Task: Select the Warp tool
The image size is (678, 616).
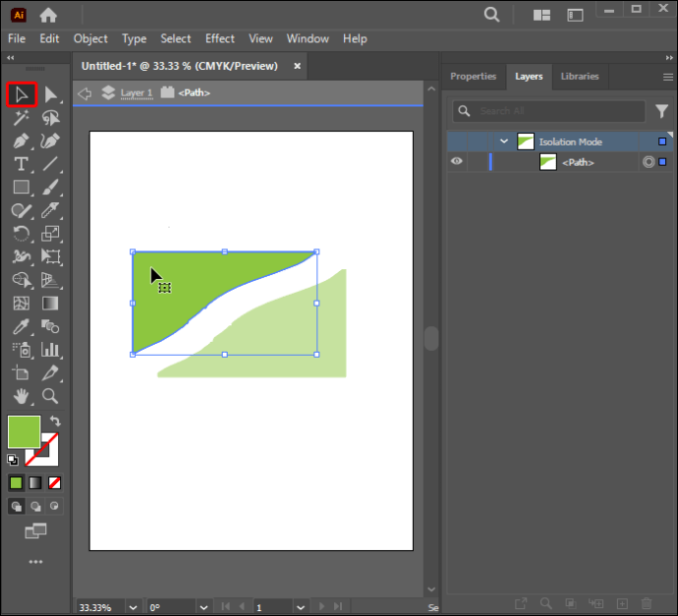Action: pyautogui.click(x=22, y=256)
